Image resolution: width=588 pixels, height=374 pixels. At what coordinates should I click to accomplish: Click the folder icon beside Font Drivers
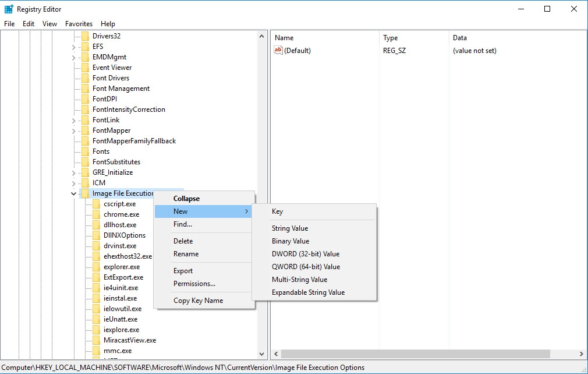pos(85,78)
